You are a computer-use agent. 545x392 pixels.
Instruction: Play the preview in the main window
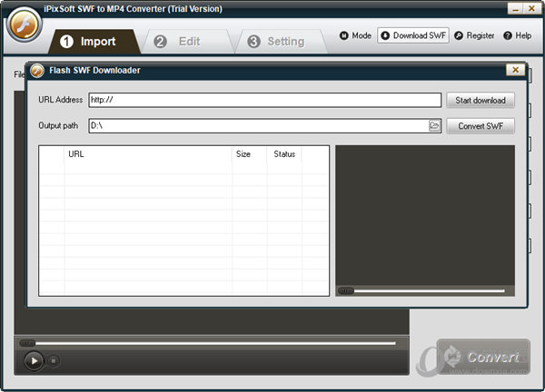click(x=34, y=361)
